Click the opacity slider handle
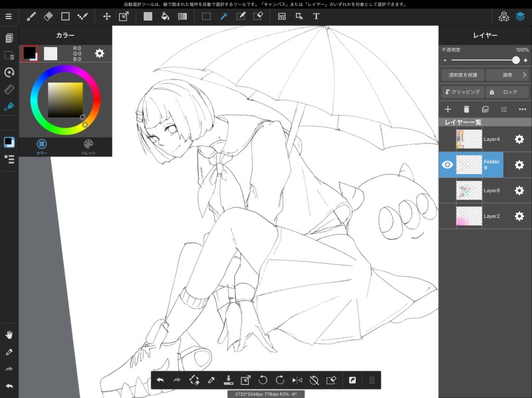The width and height of the screenshot is (532, 398). 516,60
